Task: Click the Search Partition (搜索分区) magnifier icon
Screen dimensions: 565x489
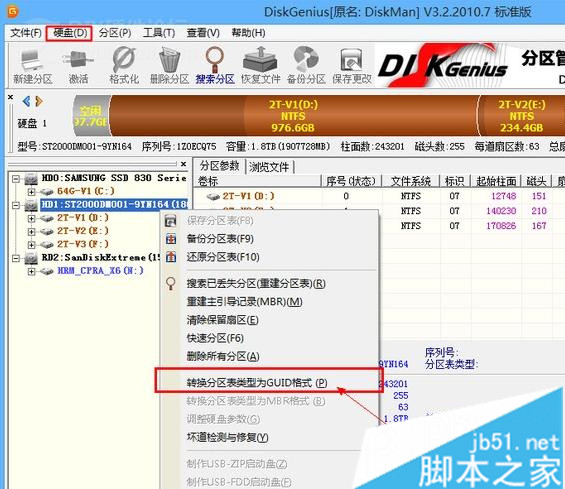Action: click(x=215, y=60)
